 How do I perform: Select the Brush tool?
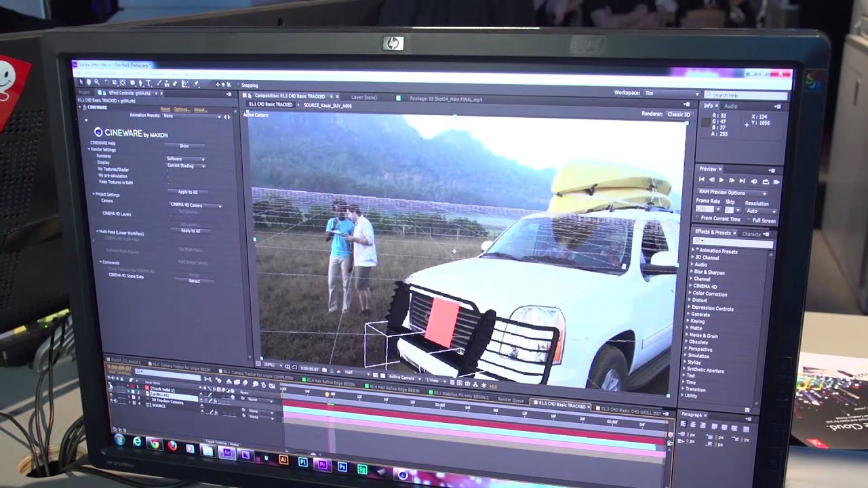159,83
